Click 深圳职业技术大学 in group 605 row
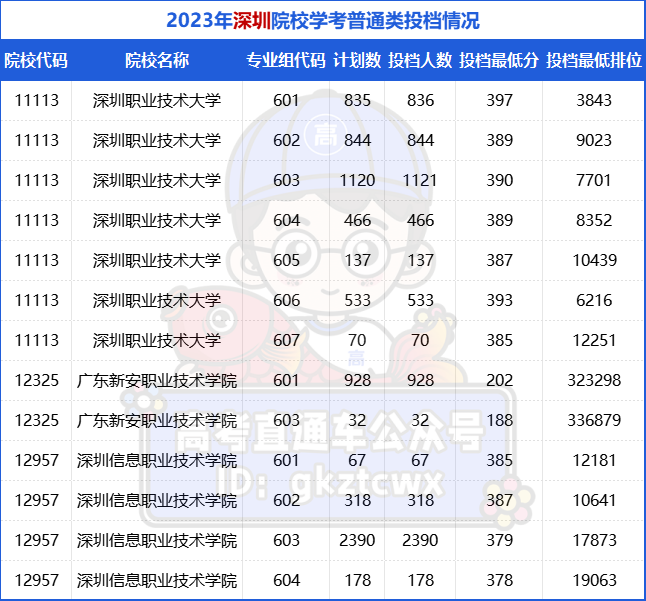646x601 pixels. [x=157, y=260]
